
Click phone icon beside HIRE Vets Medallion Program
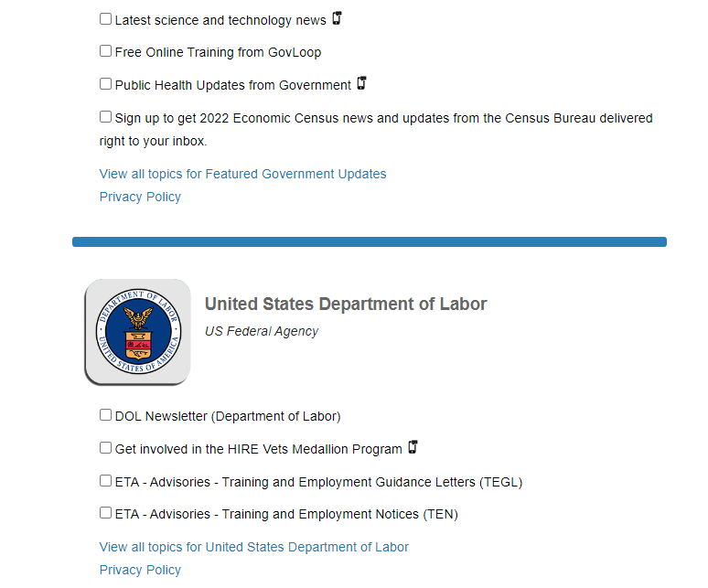[413, 448]
